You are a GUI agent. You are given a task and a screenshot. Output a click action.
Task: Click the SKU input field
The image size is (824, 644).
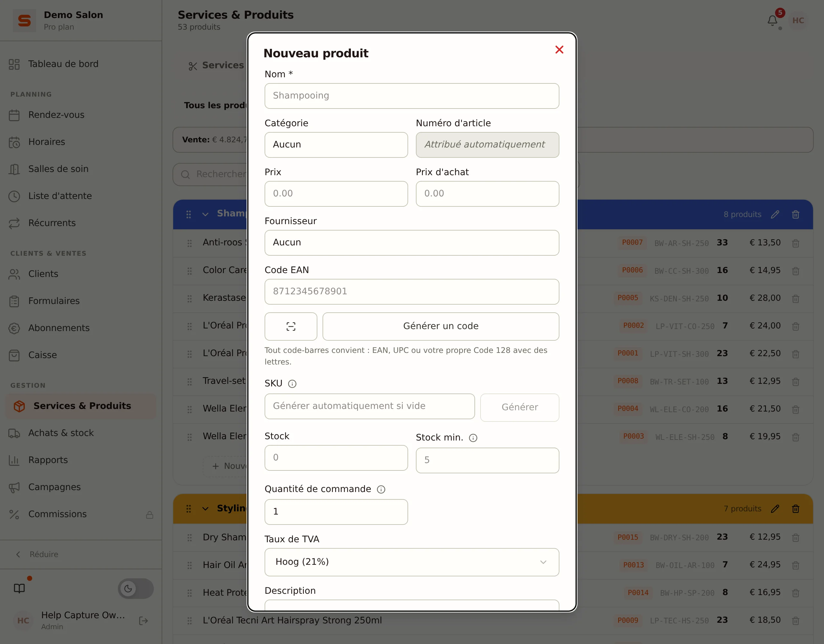(x=370, y=406)
